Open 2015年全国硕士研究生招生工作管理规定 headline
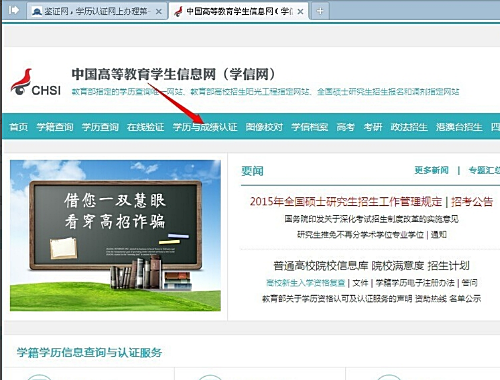 (346, 202)
